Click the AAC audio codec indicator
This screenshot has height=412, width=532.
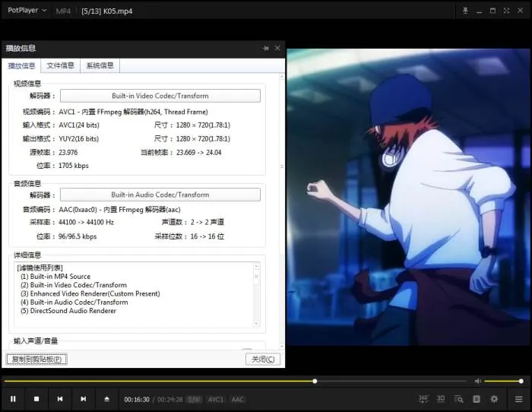point(237,399)
